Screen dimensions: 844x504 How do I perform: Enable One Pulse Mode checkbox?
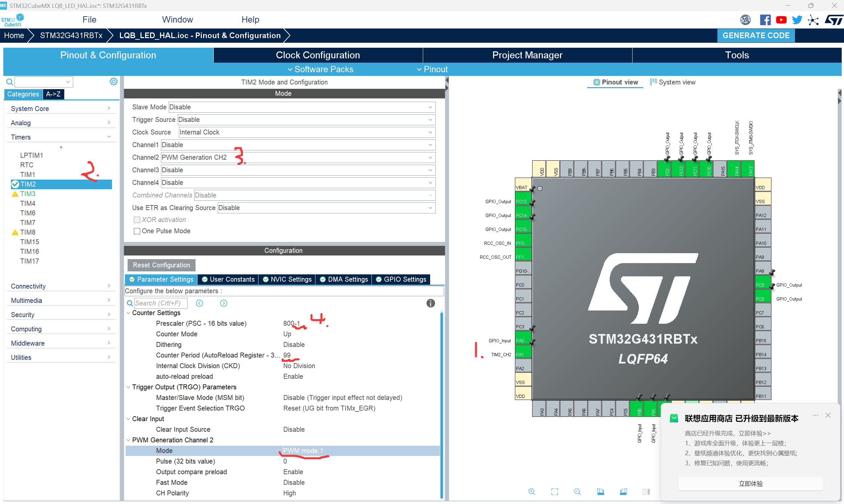pos(137,231)
